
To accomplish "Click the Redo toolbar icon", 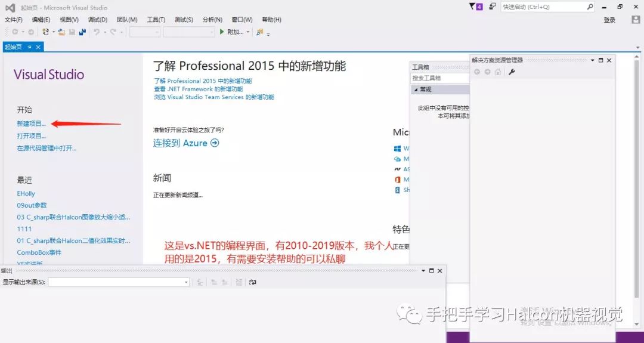I will (113, 32).
